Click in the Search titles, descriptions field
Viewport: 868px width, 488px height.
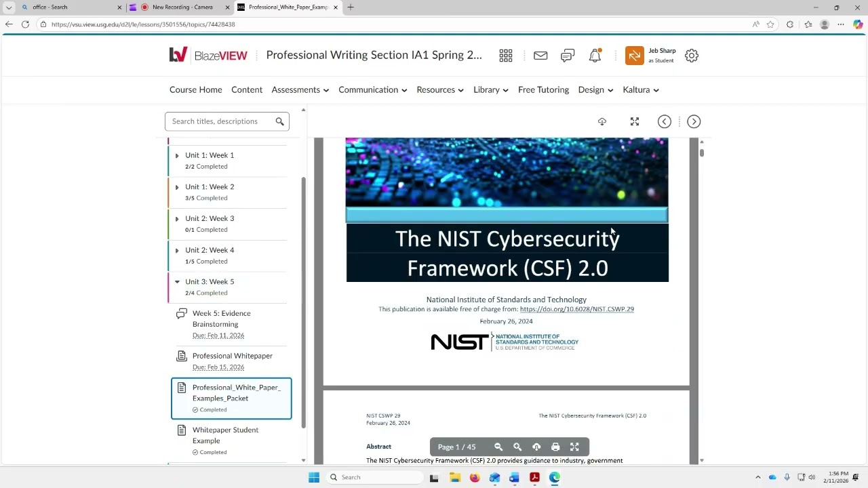pyautogui.click(x=220, y=121)
